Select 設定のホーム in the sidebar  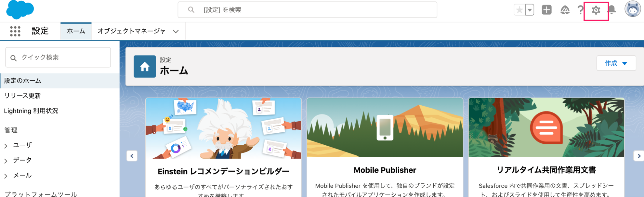[x=60, y=81]
